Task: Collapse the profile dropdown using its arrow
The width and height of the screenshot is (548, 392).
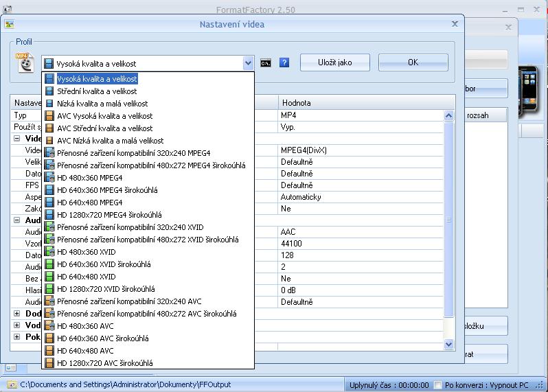Action: pos(248,63)
